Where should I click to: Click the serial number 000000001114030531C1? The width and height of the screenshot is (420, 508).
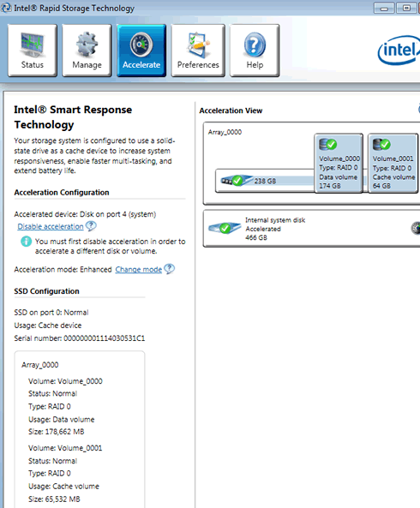coord(104,338)
